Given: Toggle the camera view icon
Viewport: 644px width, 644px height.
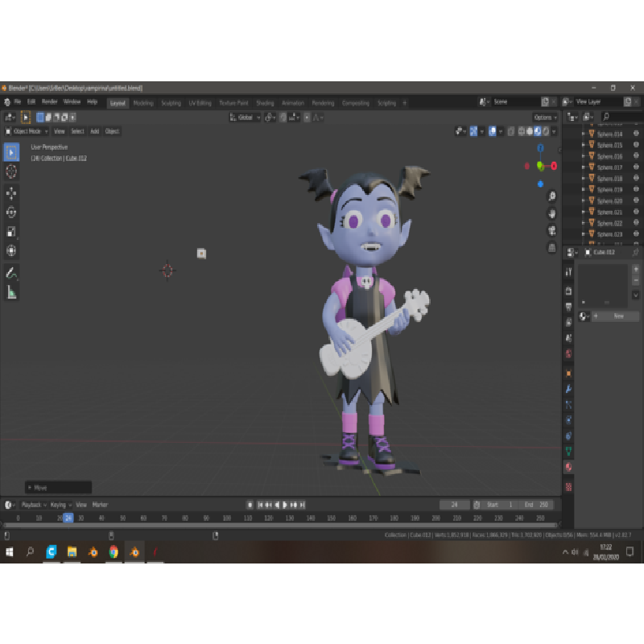Looking at the screenshot, I should point(552,231).
